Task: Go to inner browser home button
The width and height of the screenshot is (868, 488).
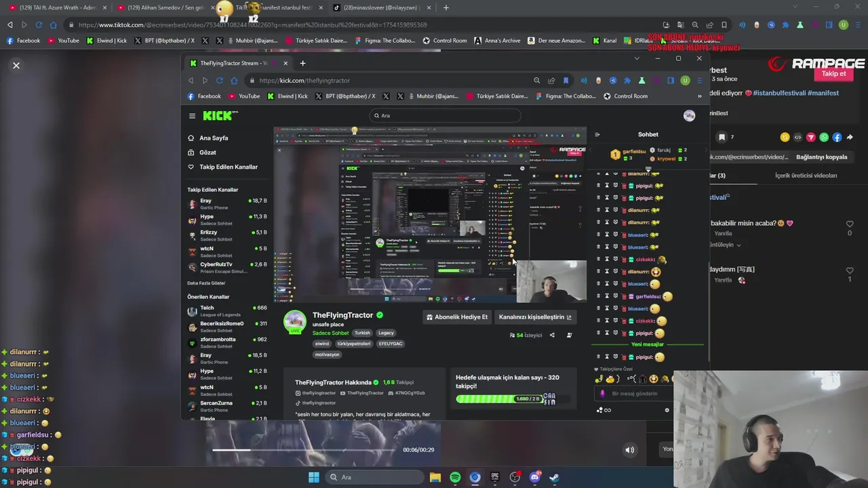Action: [x=235, y=81]
